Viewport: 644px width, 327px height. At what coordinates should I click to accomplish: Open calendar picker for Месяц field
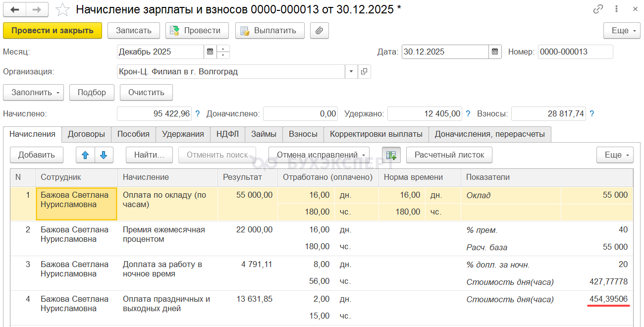pos(210,52)
